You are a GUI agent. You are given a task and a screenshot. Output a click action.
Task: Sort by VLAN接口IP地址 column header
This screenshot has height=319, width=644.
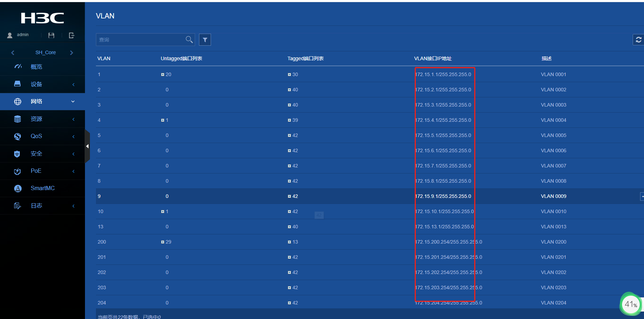pyautogui.click(x=433, y=58)
